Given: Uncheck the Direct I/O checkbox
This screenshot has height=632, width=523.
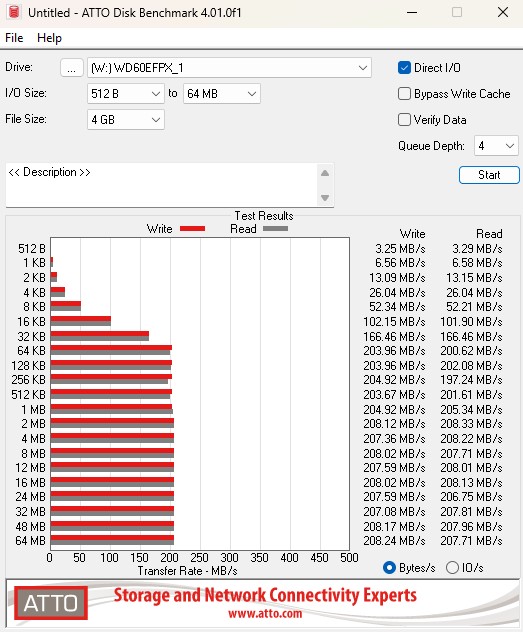Looking at the screenshot, I should point(404,68).
